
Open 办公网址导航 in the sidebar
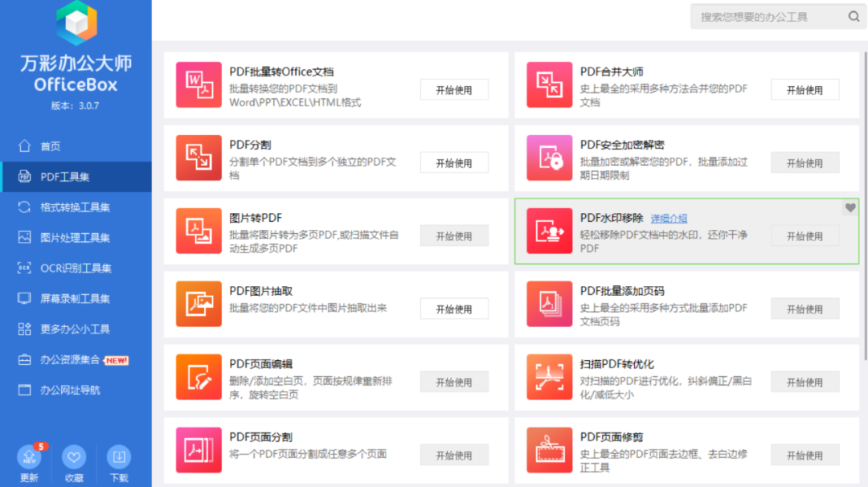(x=77, y=390)
